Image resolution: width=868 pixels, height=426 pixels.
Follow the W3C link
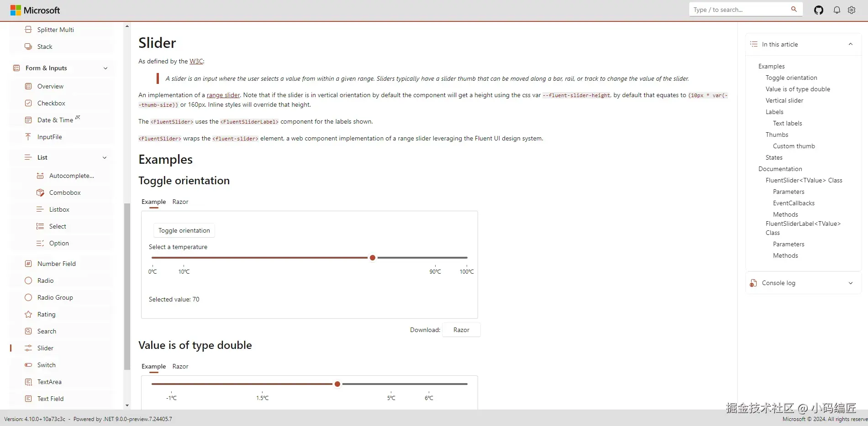click(x=196, y=61)
